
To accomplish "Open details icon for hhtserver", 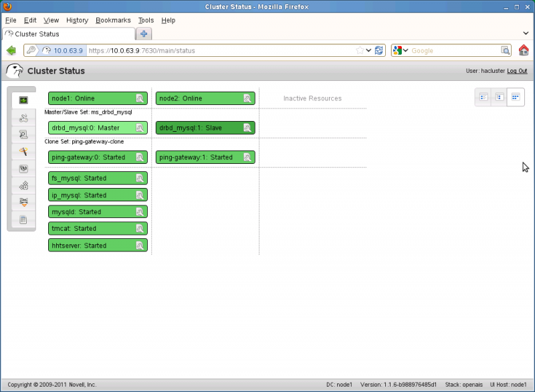I will [140, 246].
